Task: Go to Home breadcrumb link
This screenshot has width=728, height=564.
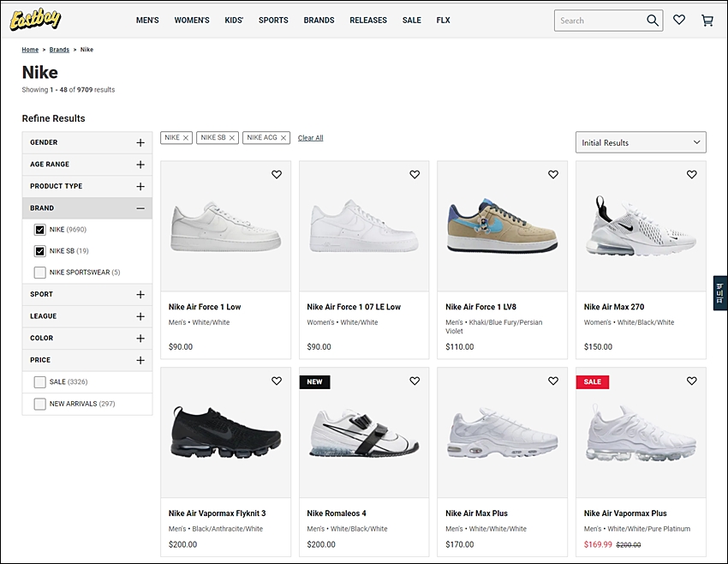Action: (30, 50)
